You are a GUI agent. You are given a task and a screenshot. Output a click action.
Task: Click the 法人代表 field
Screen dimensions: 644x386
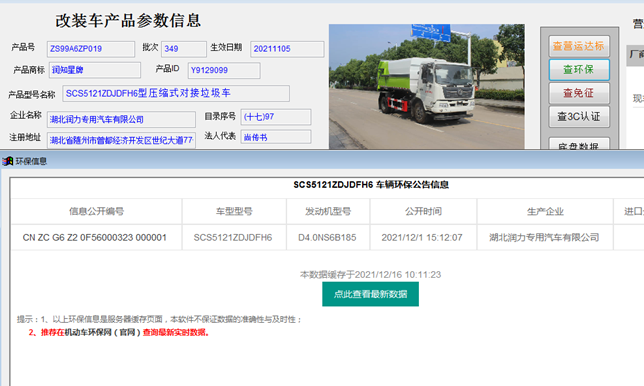click(276, 137)
